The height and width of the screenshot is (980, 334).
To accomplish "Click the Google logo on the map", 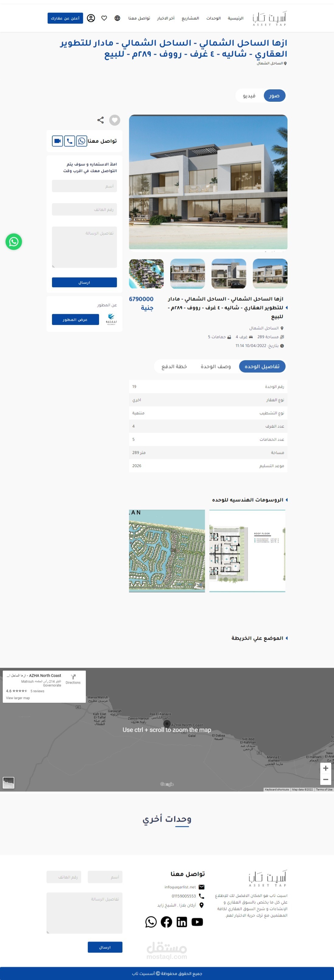I will [167, 784].
